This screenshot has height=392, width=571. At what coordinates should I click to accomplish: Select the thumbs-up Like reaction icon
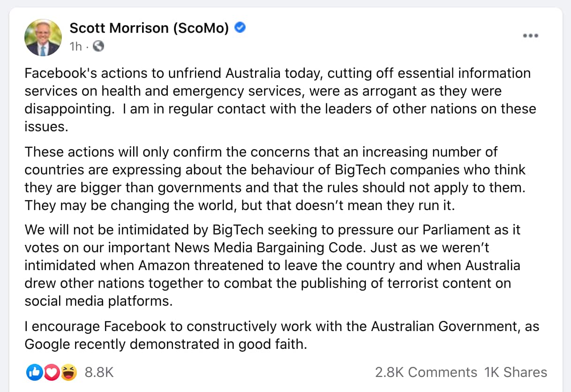coord(34,372)
